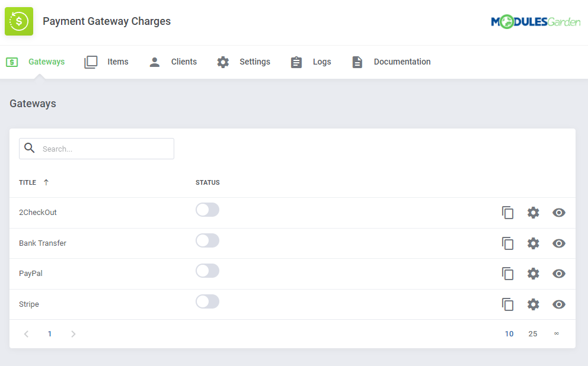Switch to the Logs tab
The width and height of the screenshot is (588, 366).
coord(322,62)
